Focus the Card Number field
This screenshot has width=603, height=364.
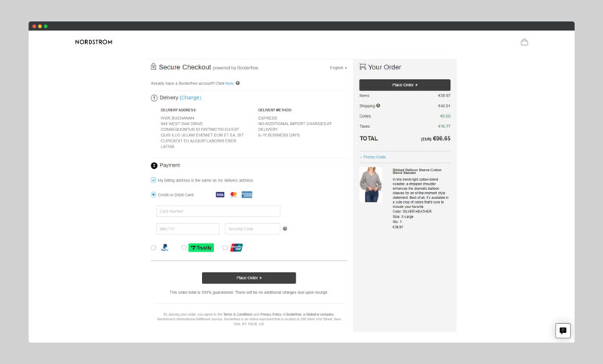coord(218,211)
